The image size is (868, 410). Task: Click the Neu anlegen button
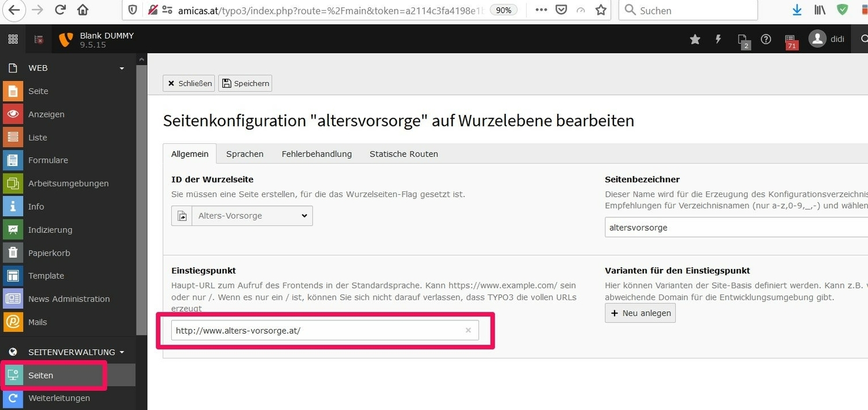[640, 313]
